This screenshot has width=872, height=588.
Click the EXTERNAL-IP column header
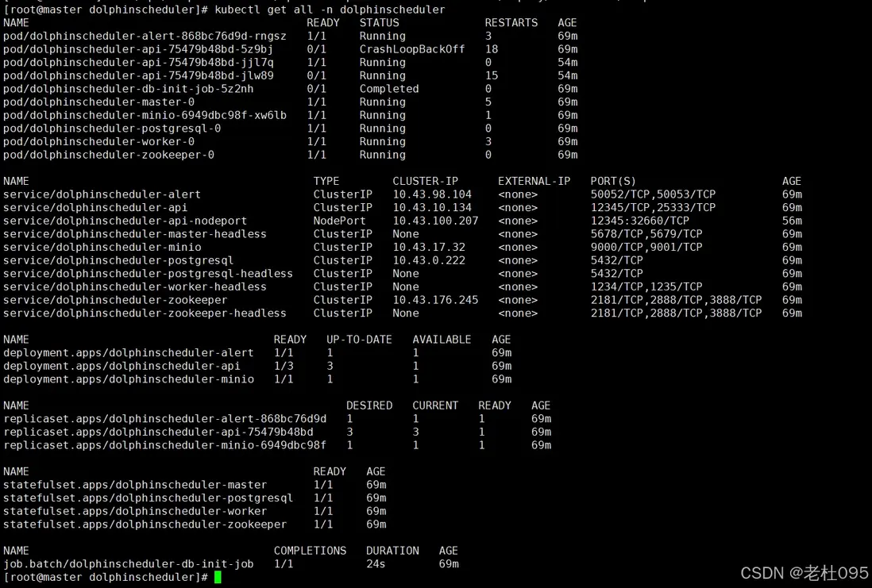point(534,181)
